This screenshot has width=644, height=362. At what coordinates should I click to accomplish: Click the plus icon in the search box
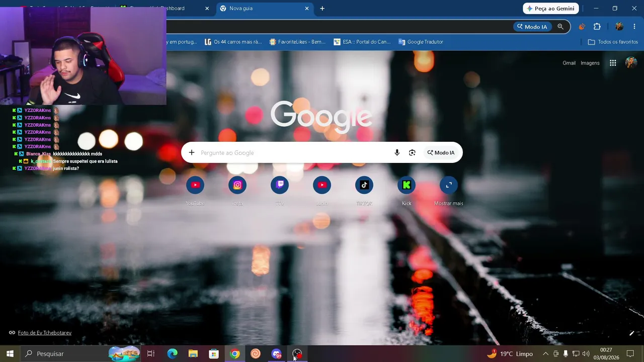tap(192, 153)
